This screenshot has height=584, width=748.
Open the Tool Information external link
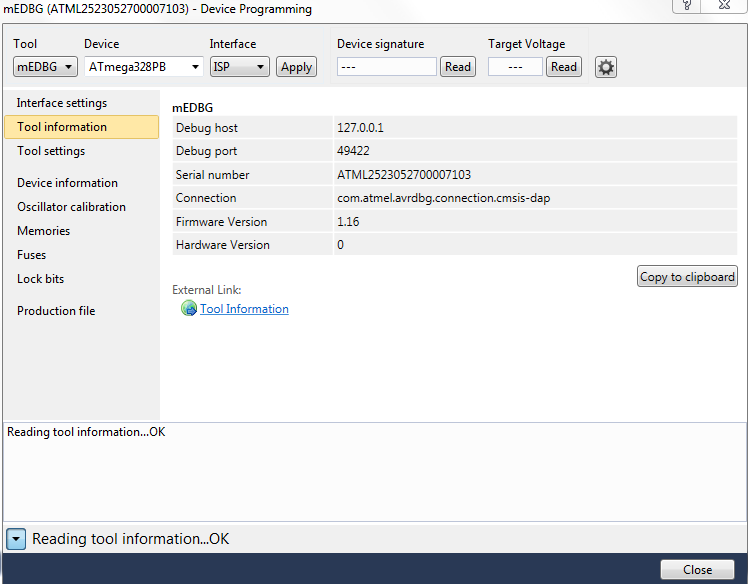click(244, 309)
